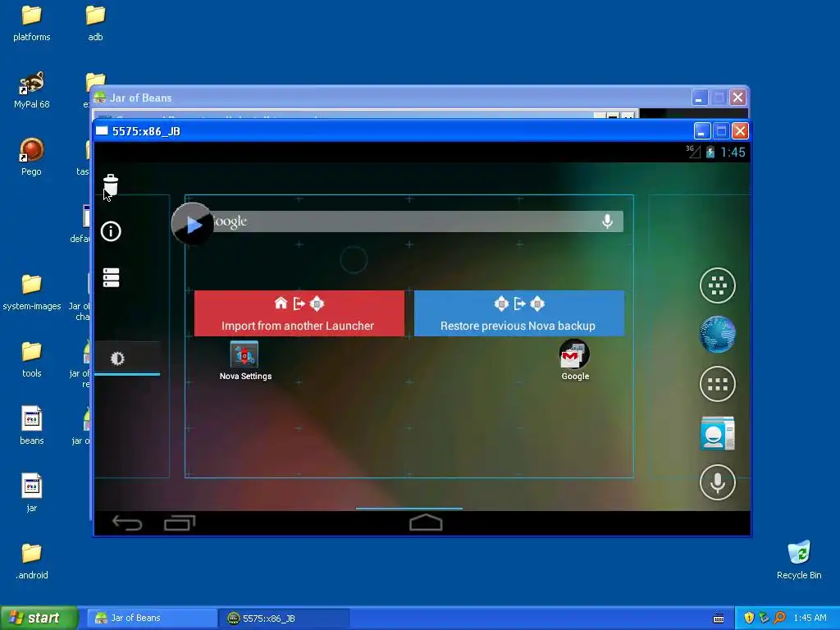Select Import from another Launcher

(299, 313)
